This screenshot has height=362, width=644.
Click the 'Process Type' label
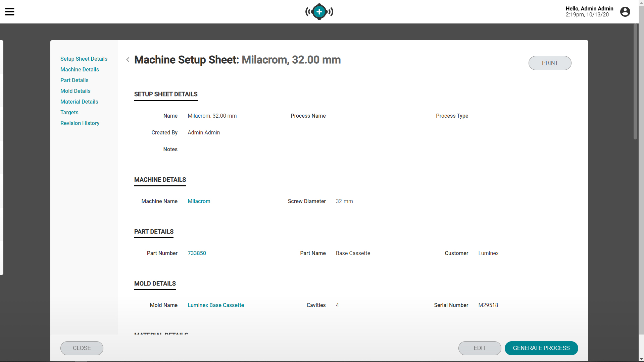pos(452,116)
